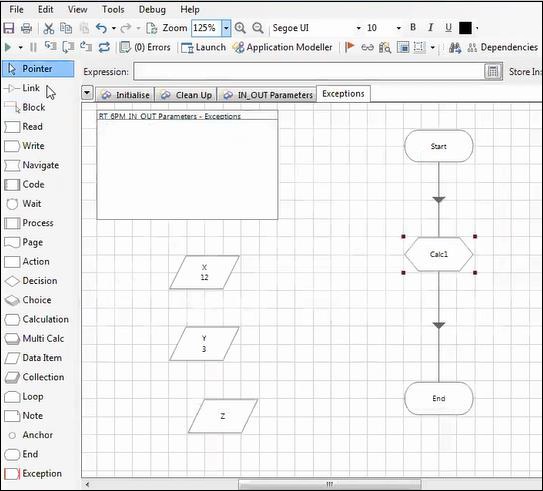Undo the last action
This screenshot has width=543, height=491.
coord(101,28)
